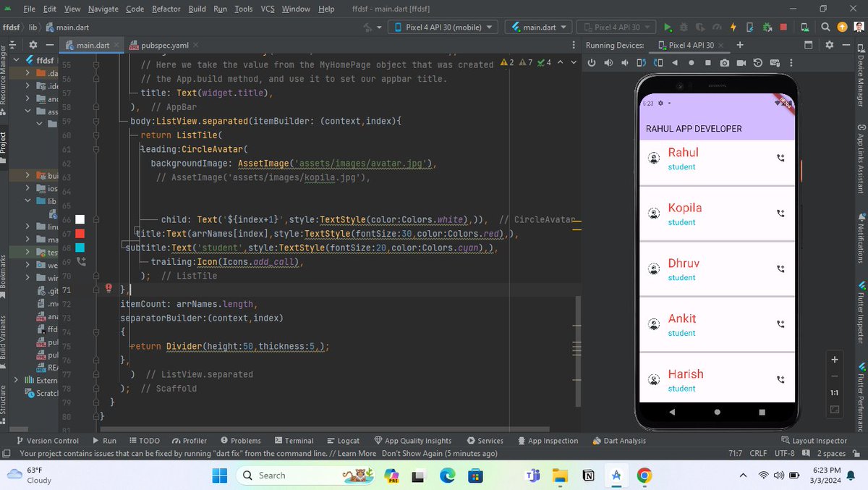Decrease emulator volume
This screenshot has height=490, width=868.
pos(624,63)
